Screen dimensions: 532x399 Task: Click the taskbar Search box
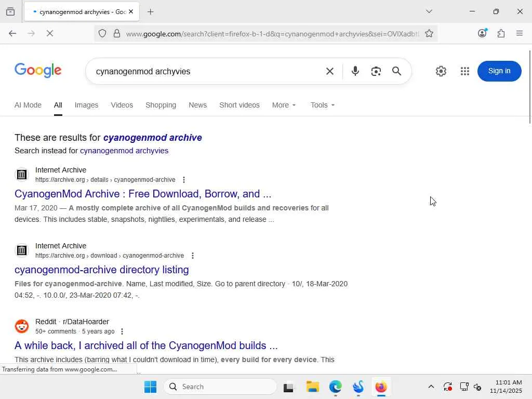point(220,387)
